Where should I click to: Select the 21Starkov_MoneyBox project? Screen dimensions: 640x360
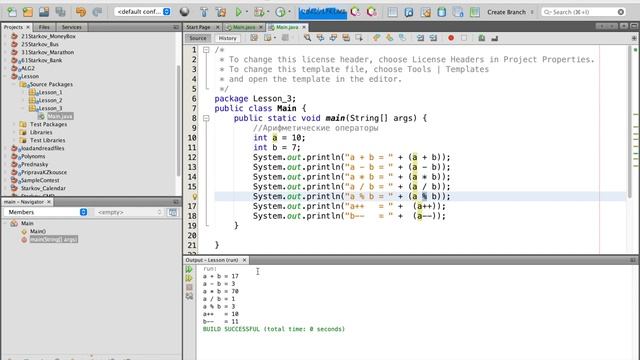48,36
